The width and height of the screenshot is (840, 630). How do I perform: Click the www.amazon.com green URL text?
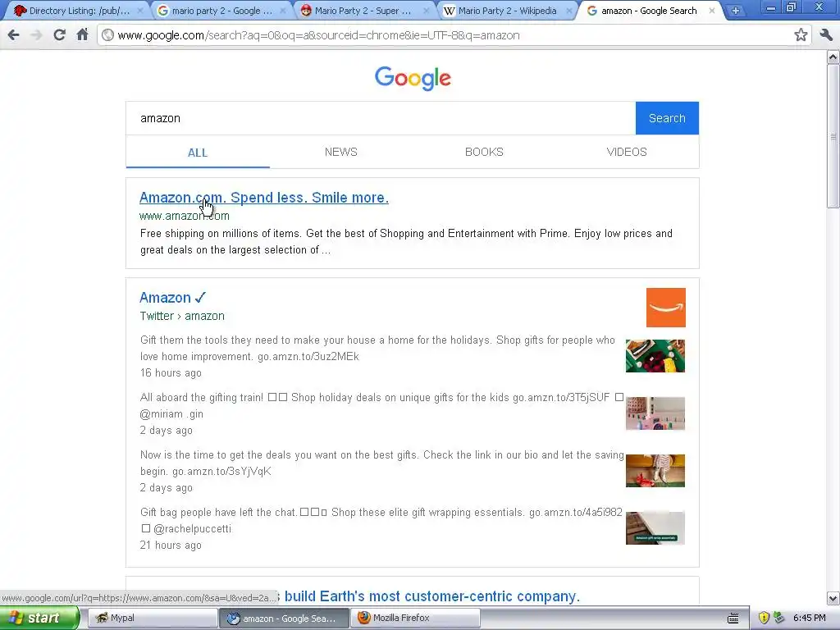pos(185,216)
